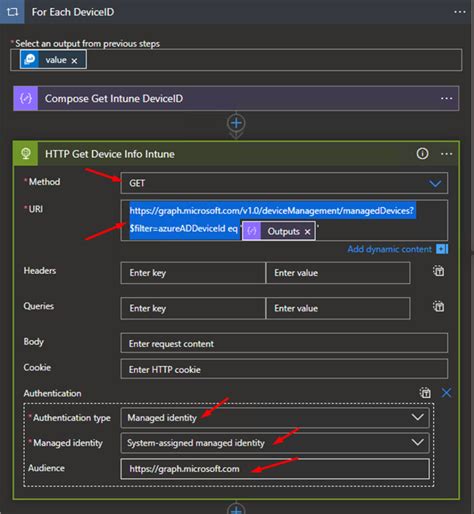
Task: Collapse HTTP Get Device Info Intune header
Action: [236, 154]
